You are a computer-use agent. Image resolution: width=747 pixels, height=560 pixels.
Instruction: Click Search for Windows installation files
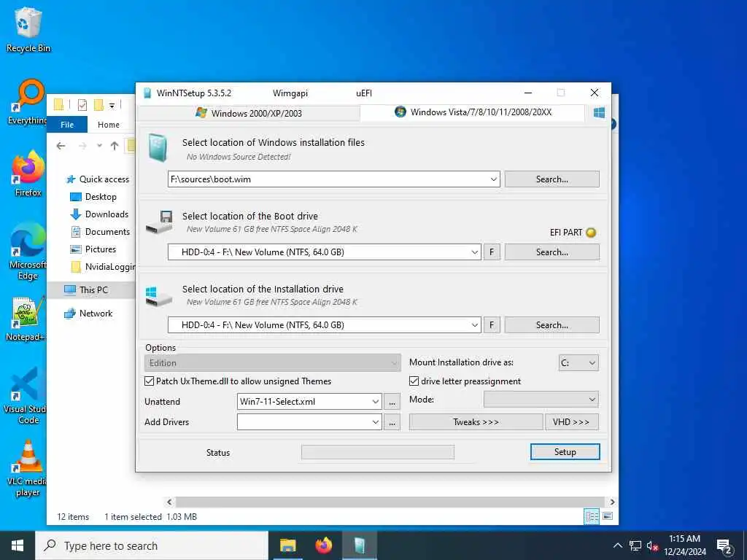coord(551,179)
